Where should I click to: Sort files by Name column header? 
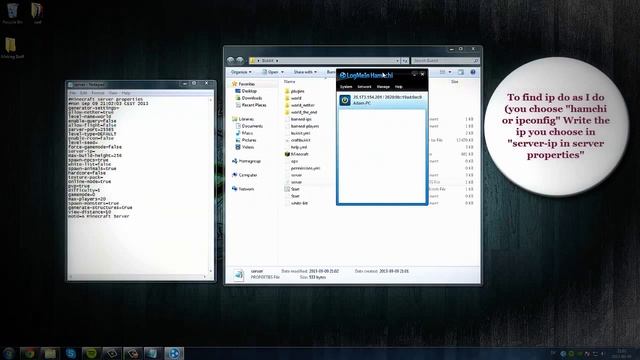(289, 82)
